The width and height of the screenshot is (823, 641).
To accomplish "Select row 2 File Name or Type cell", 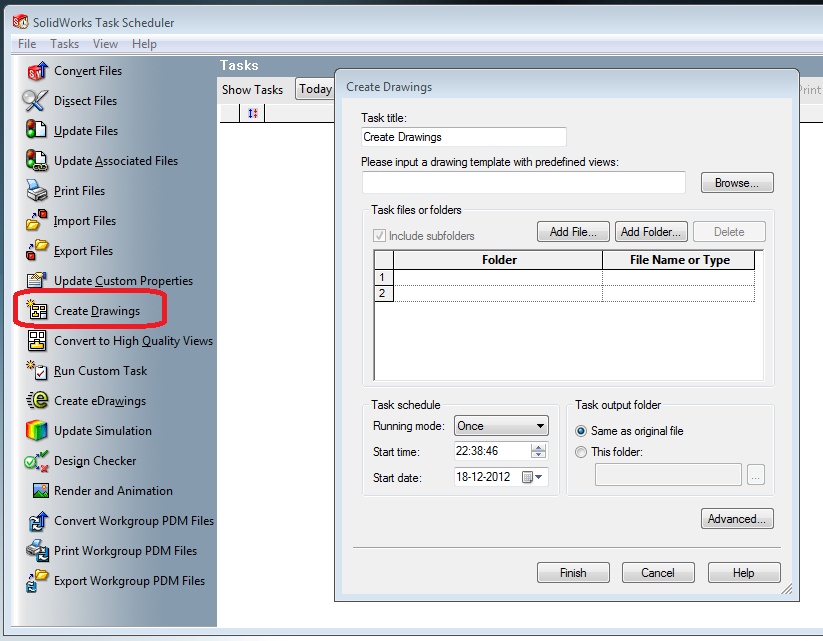I will tap(678, 293).
